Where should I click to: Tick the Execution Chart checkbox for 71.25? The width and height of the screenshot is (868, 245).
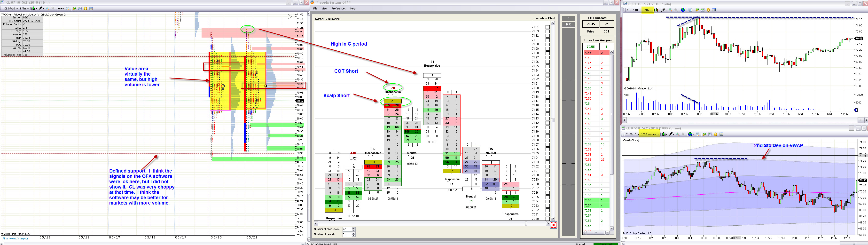(x=547, y=66)
